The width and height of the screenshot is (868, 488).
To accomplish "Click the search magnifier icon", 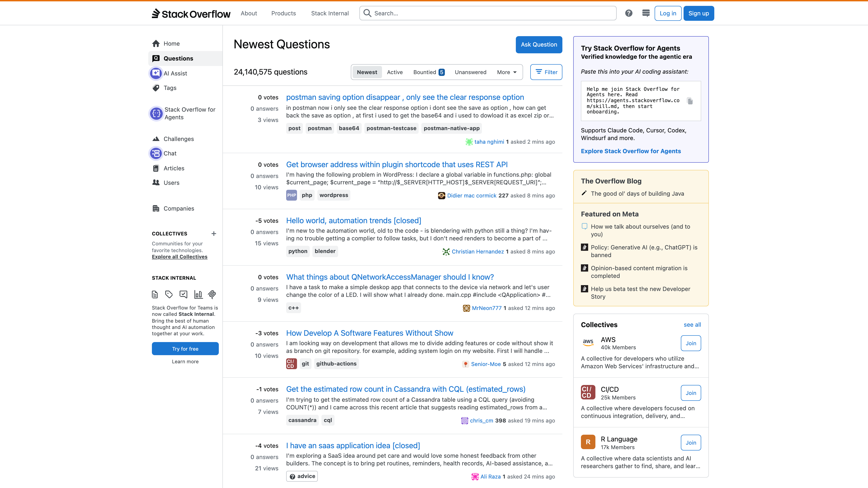I will 367,13.
